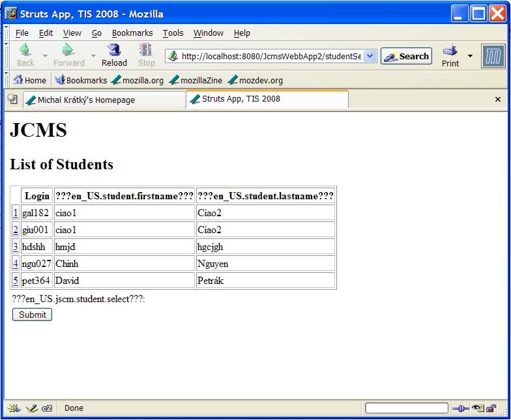
Task: Open the Bookmarks folder in personal toolbar
Action: click(x=81, y=80)
